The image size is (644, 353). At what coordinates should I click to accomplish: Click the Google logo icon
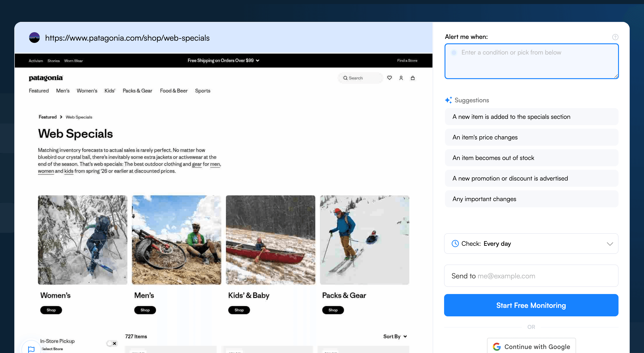[496, 347]
